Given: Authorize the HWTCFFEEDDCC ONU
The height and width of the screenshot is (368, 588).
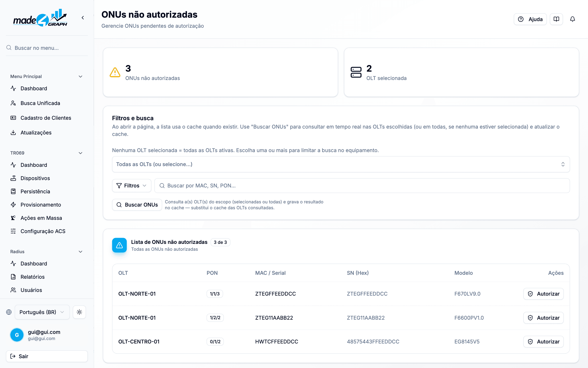Looking at the screenshot, I should pyautogui.click(x=543, y=342).
